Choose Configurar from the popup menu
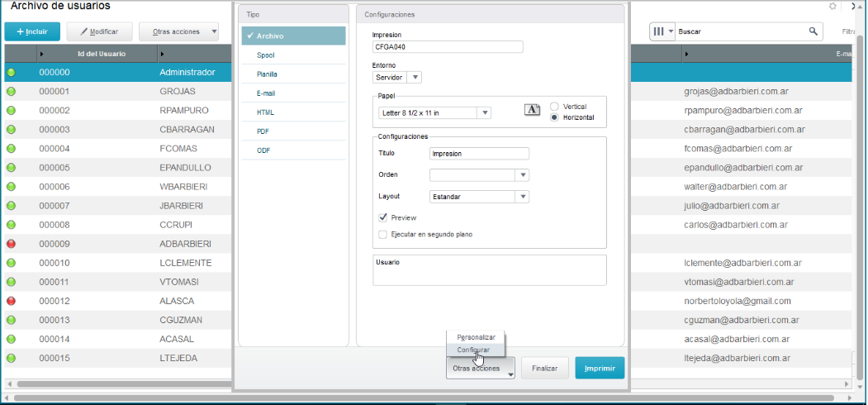Image resolution: width=868 pixels, height=405 pixels. pos(476,350)
